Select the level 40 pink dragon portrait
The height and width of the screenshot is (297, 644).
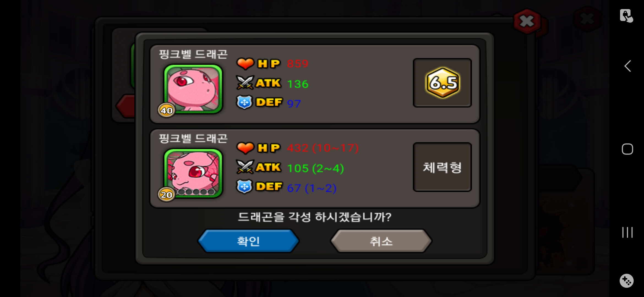tap(193, 89)
